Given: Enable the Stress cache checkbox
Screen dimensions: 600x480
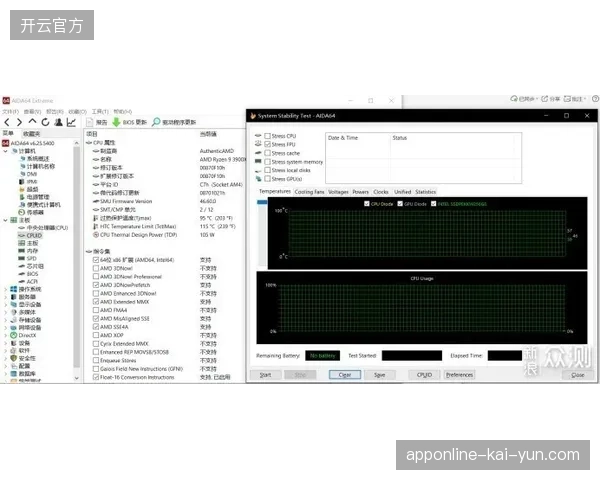Looking at the screenshot, I should tap(267, 153).
